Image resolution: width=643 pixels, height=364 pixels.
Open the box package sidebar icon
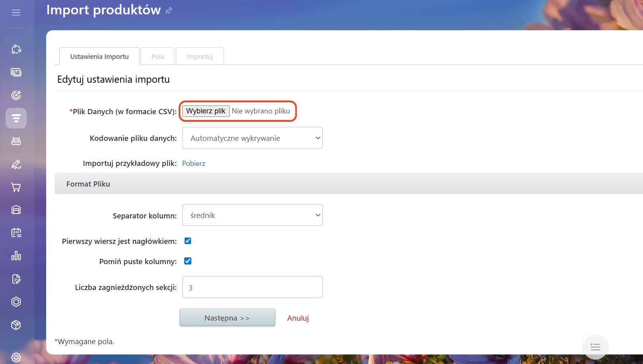coord(16,325)
